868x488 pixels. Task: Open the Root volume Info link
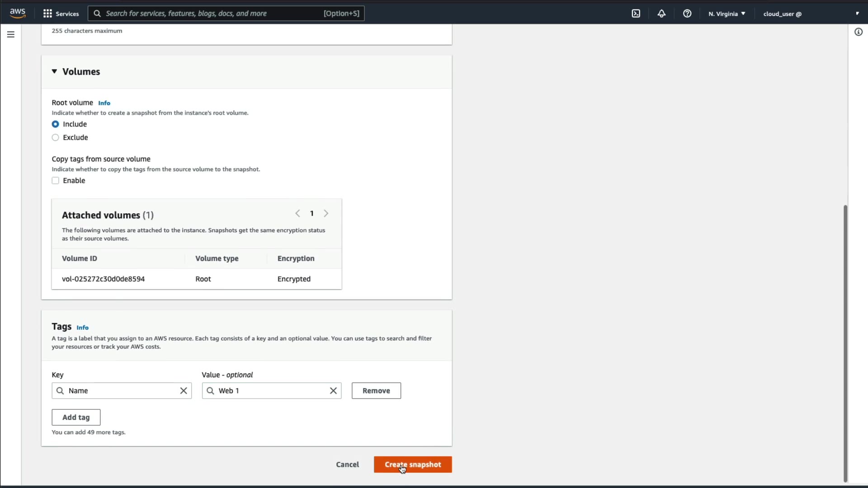[x=104, y=103]
